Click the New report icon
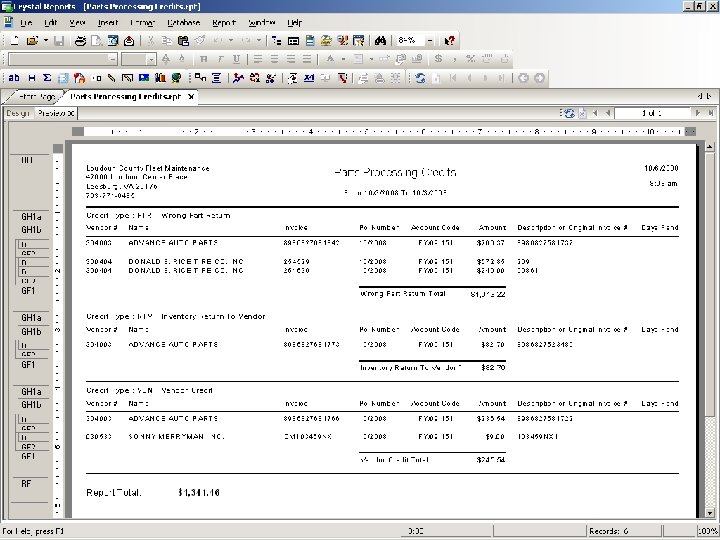Viewport: 720px width, 540px height. [x=15, y=41]
